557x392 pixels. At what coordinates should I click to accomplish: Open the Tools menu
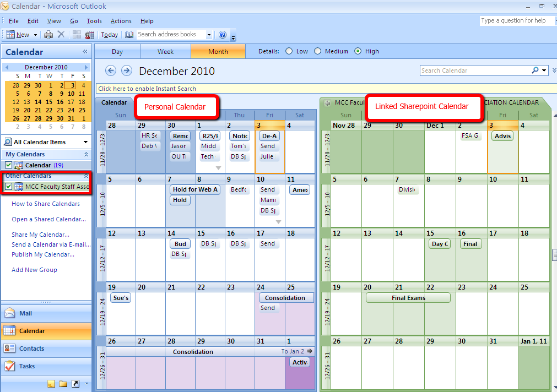click(x=94, y=21)
